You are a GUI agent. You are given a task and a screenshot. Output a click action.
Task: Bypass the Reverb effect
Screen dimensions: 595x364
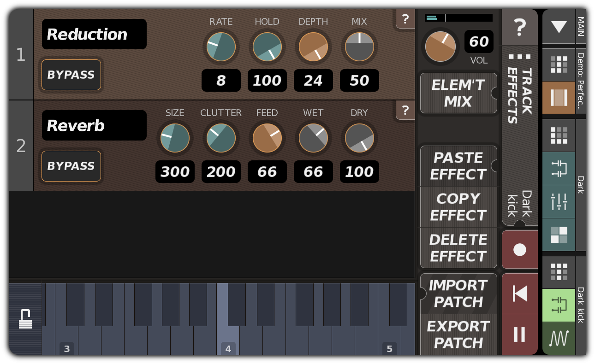[x=71, y=166]
